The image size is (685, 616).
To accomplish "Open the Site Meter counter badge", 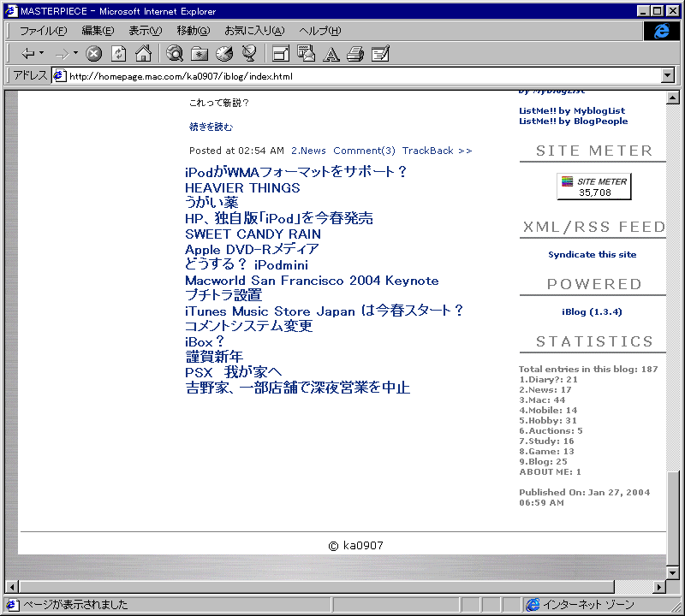I will pos(594,187).
